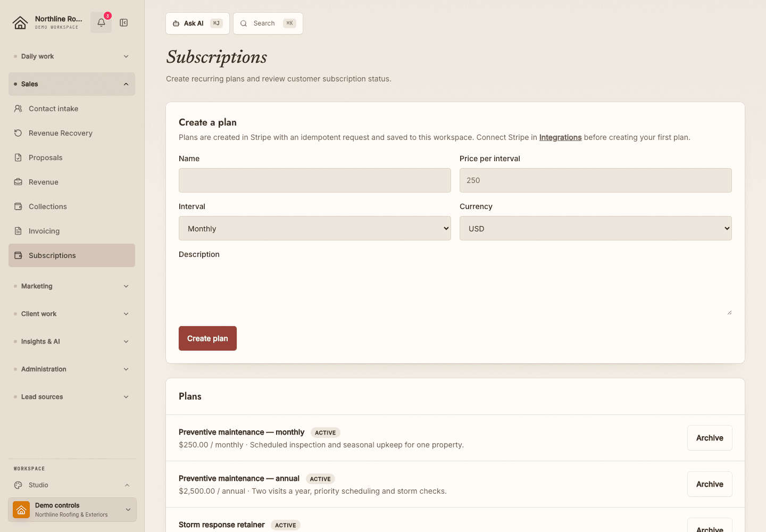Screen dimensions: 766x532
Task: Click the Price per interval field
Action: tap(596, 180)
